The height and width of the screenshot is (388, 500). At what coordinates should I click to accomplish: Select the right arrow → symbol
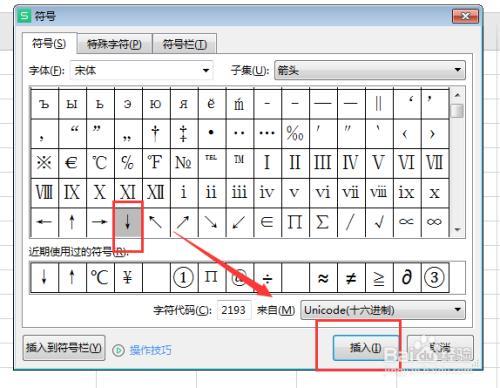click(x=100, y=222)
